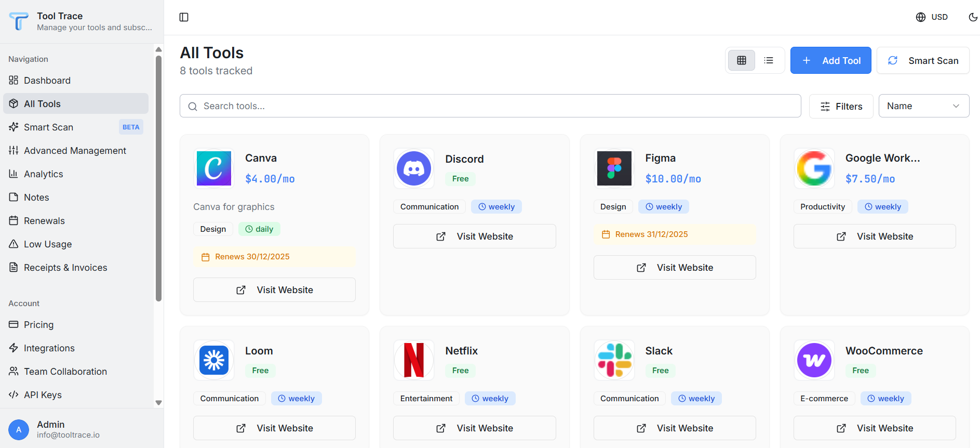The height and width of the screenshot is (448, 980).
Task: Click in the Search tools field
Action: 490,106
